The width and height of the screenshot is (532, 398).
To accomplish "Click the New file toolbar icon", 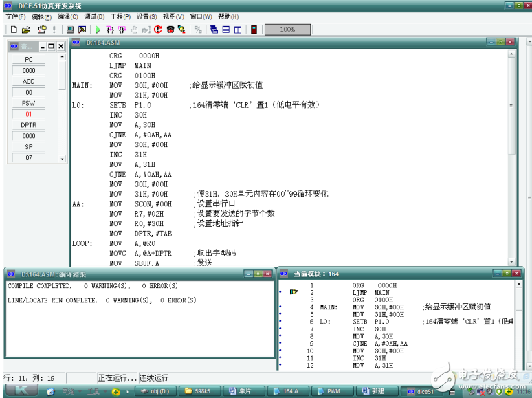I will click(x=14, y=30).
